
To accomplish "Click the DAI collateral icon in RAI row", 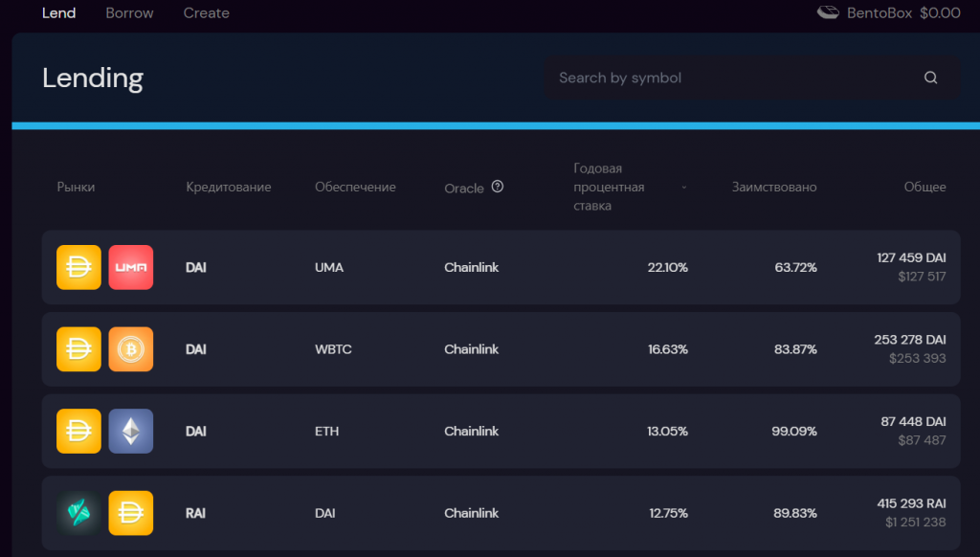I will coord(131,514).
